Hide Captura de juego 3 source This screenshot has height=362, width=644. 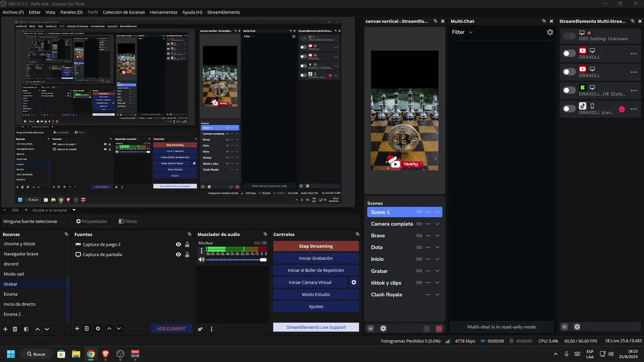[x=178, y=244]
